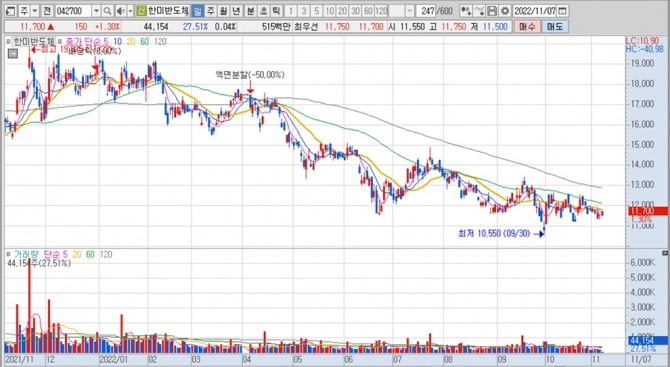Viewport: 670px width, 367px height.
Task: Click the speaker sound alert icon
Action: [120, 11]
